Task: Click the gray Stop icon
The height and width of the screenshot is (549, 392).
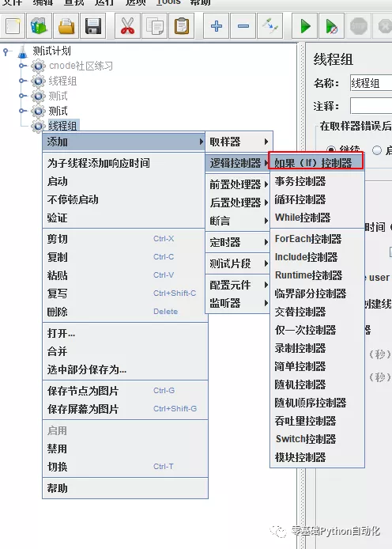Action: tap(359, 26)
